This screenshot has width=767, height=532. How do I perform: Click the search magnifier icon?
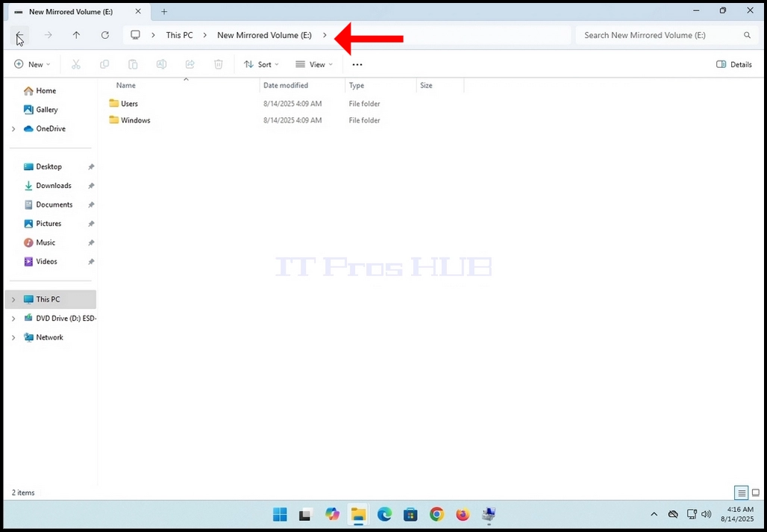pos(747,35)
